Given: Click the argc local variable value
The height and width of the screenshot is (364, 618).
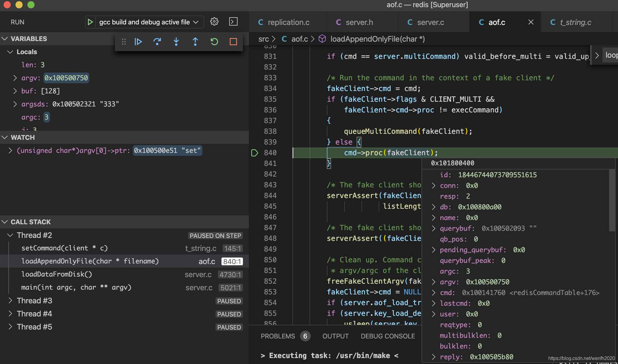Looking at the screenshot, I should [x=46, y=117].
